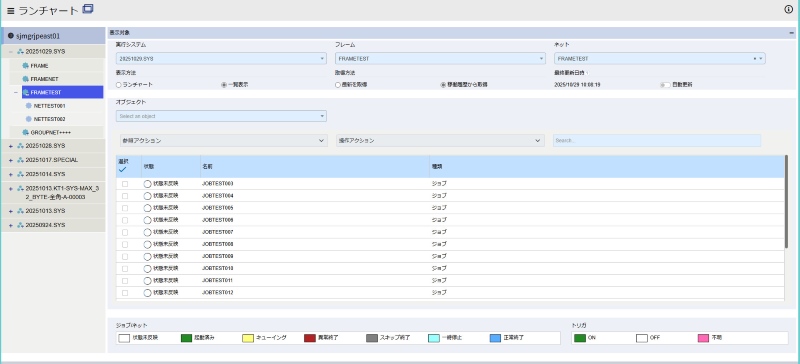Image resolution: width=800 pixels, height=364 pixels.
Task: Collapse the 20251029.SYS tree node
Action: tap(11, 52)
